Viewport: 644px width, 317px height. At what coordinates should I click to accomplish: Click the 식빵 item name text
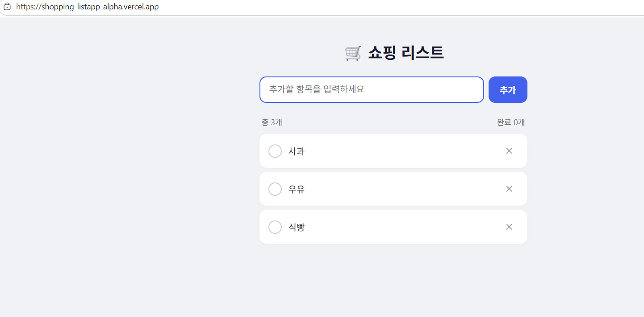coord(297,227)
